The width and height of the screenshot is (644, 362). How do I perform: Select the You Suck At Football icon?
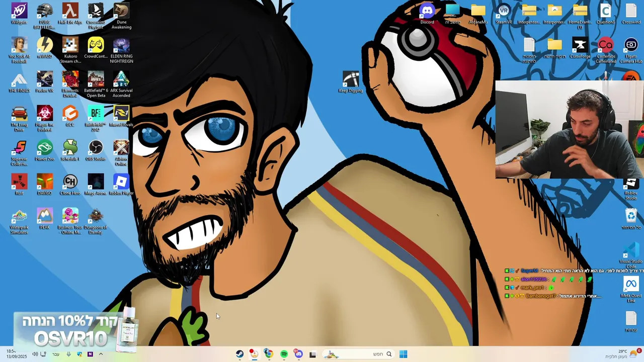click(19, 50)
